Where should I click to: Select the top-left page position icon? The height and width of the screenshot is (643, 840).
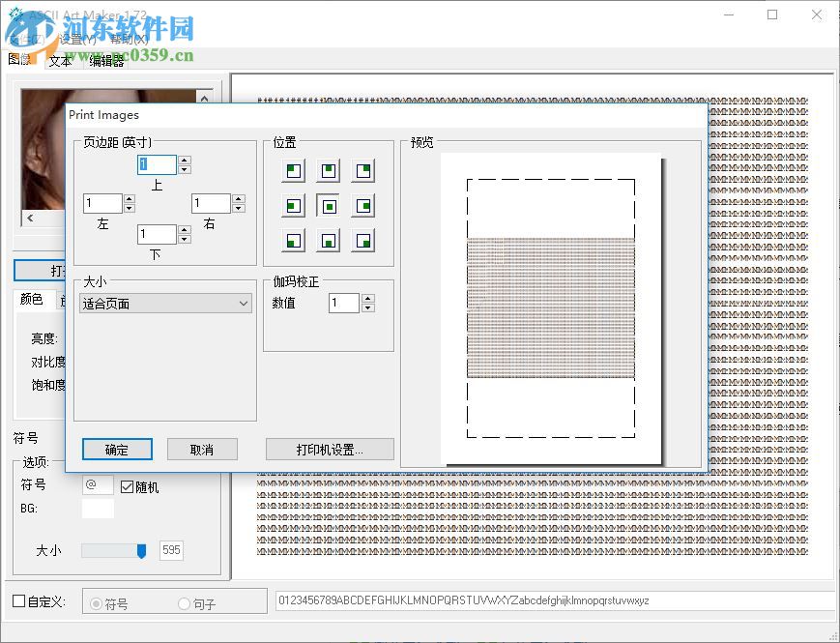click(291, 170)
